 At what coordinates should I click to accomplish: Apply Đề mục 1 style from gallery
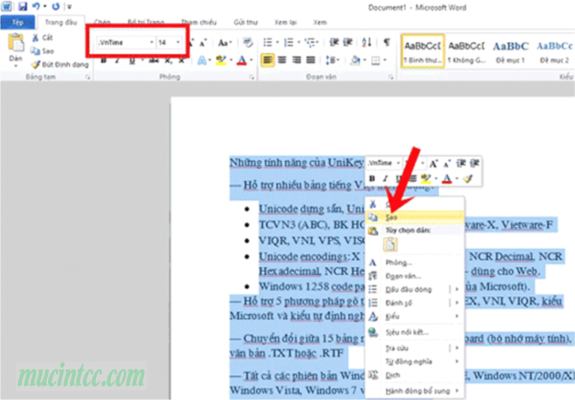click(x=510, y=52)
